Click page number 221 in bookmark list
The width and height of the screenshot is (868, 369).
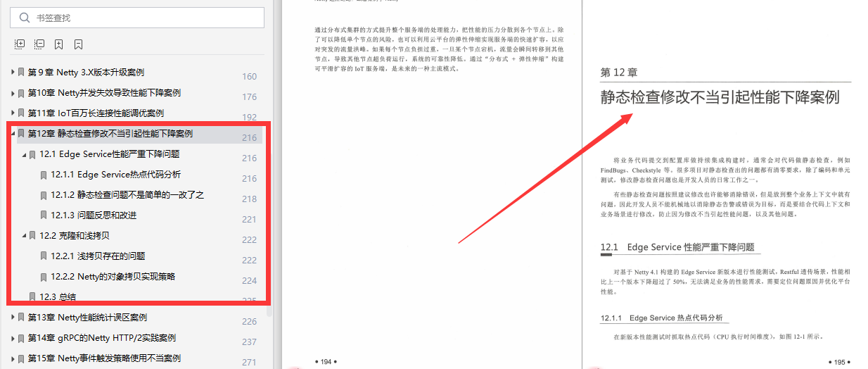tap(250, 220)
